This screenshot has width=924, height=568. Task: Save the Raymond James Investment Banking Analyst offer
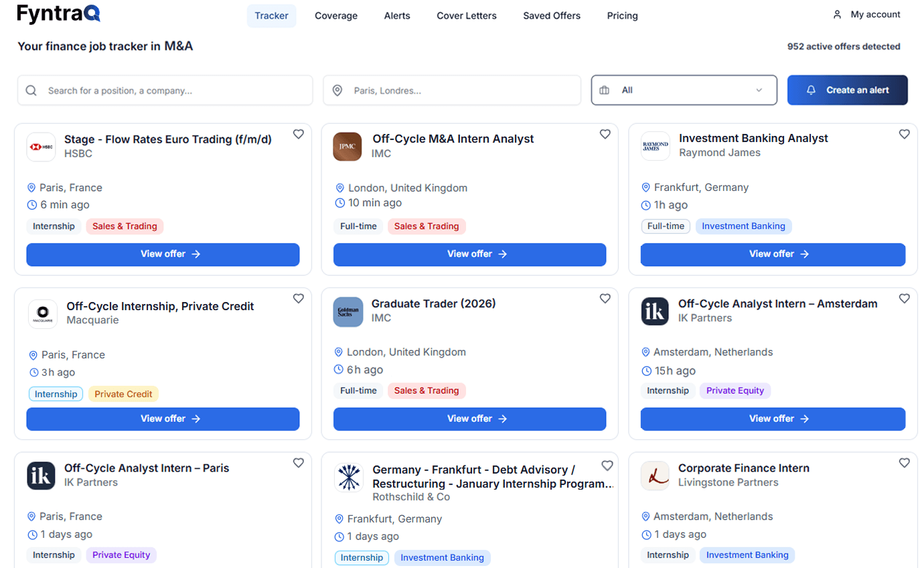(905, 134)
